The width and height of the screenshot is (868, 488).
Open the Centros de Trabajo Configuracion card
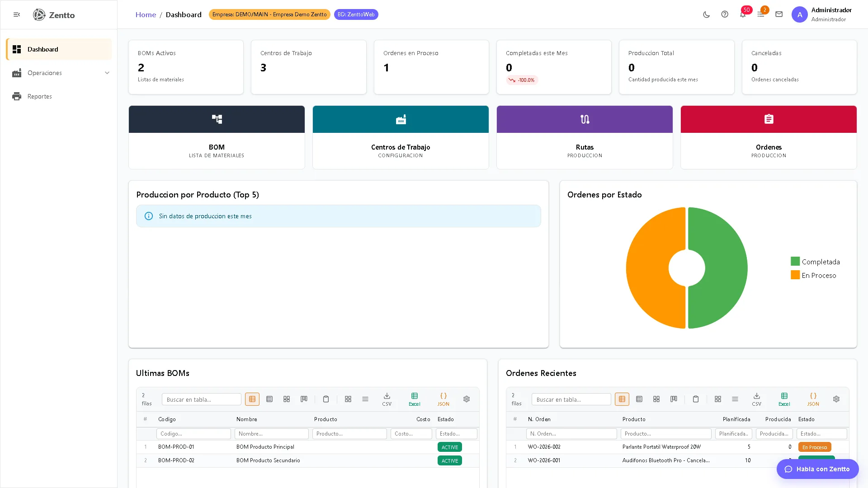(x=401, y=137)
